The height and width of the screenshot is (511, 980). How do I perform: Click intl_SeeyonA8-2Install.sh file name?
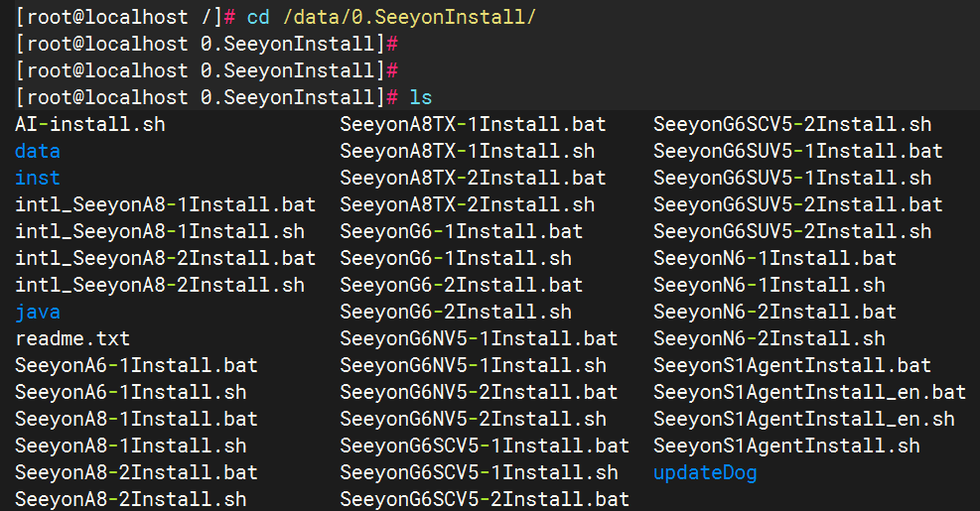[x=160, y=286]
